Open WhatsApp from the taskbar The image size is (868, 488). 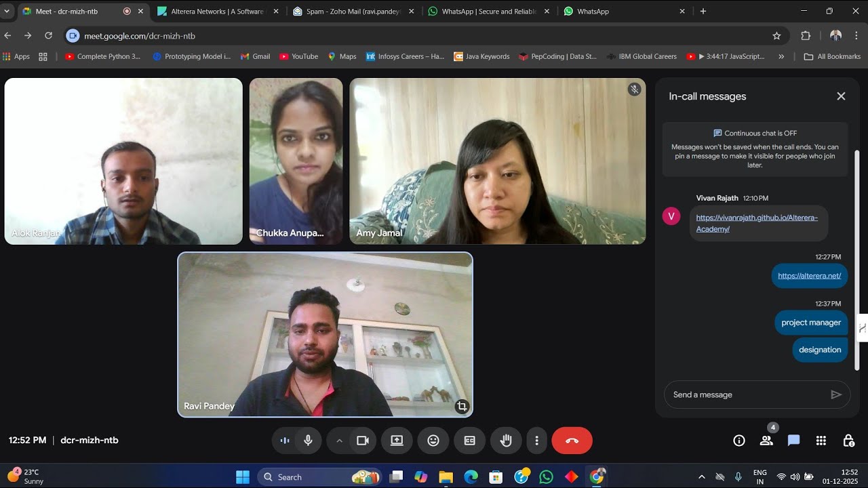[x=546, y=477]
